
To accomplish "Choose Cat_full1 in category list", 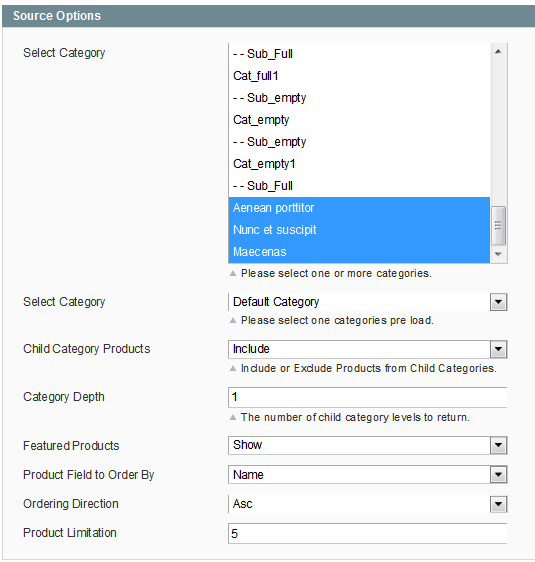I will (x=359, y=76).
